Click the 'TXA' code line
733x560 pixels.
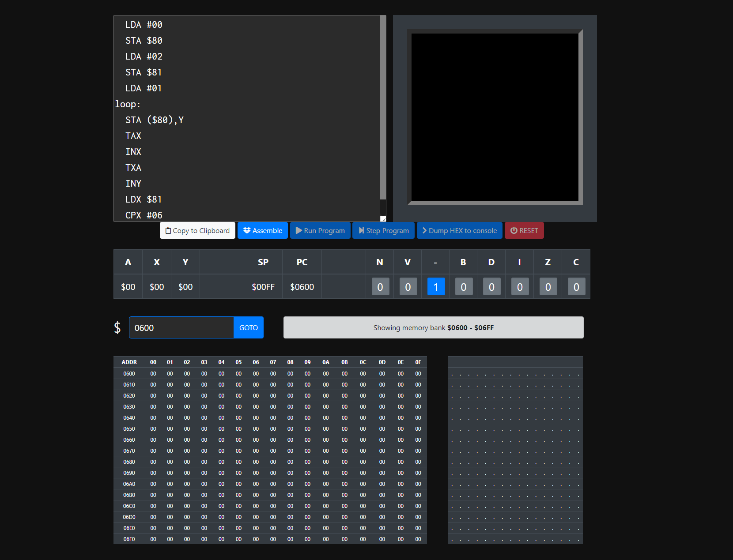pos(133,168)
